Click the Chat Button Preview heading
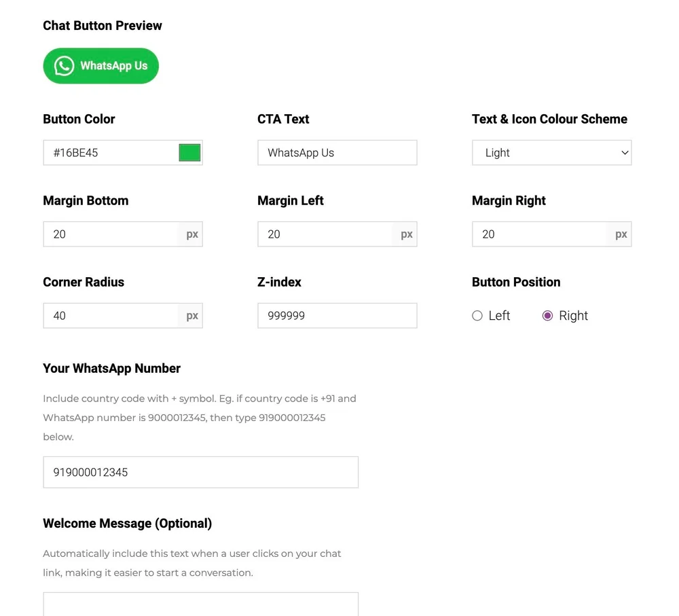The width and height of the screenshot is (679, 616). click(102, 25)
